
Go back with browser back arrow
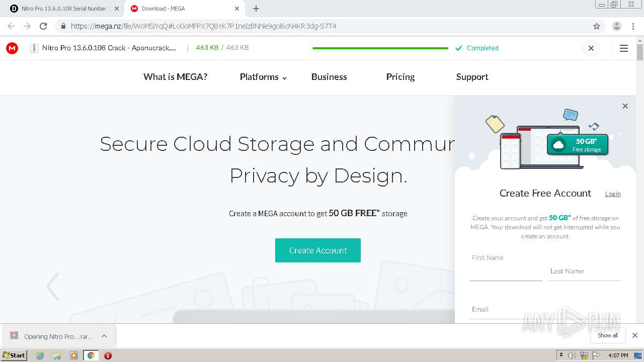tap(11, 26)
